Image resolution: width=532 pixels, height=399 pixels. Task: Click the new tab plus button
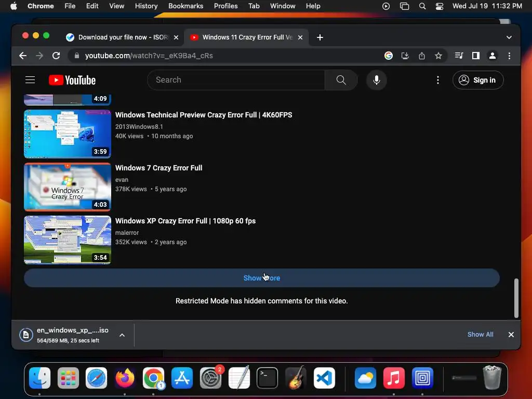pyautogui.click(x=320, y=37)
